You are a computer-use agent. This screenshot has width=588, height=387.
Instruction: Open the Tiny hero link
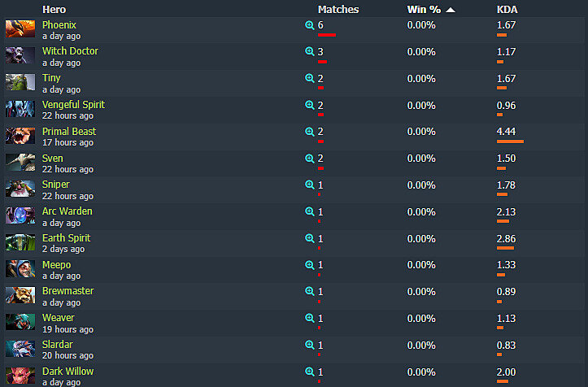(x=51, y=78)
